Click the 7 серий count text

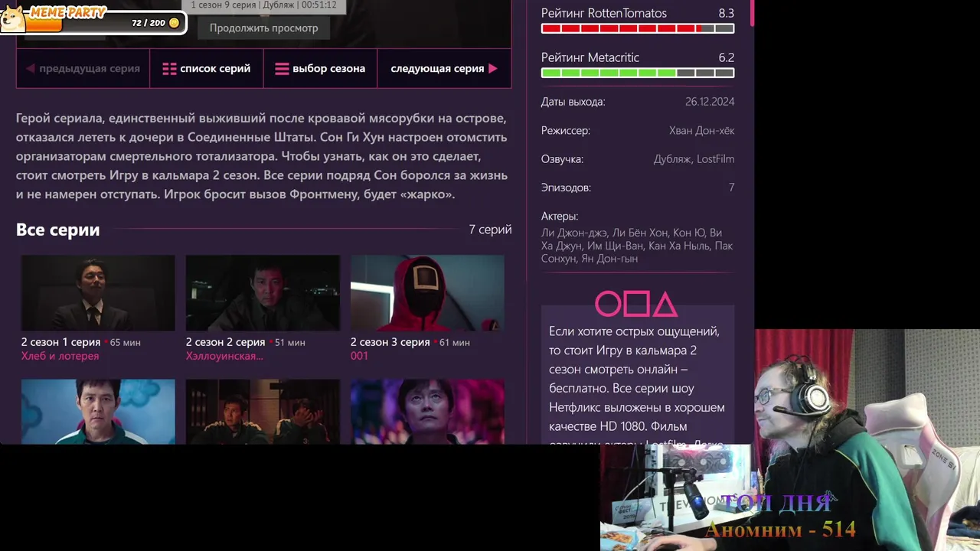(490, 230)
